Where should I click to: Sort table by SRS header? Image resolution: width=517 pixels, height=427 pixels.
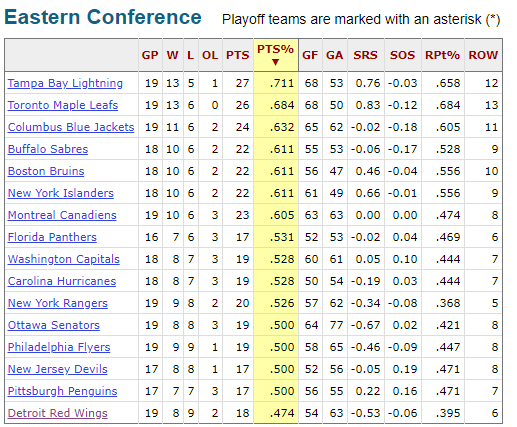[366, 55]
